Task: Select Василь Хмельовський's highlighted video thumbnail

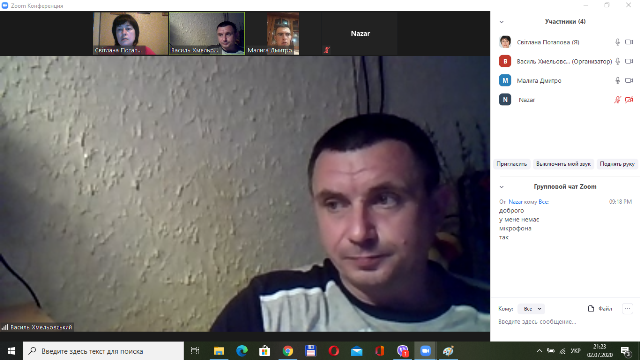Action: tap(207, 33)
